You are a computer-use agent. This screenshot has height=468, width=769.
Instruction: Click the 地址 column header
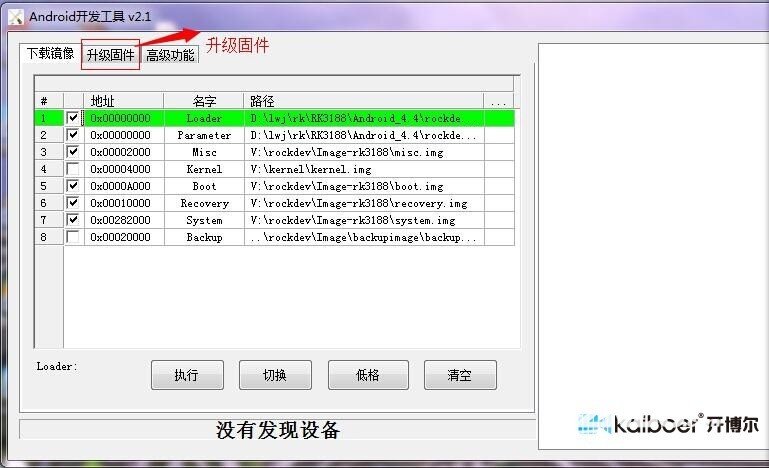pos(124,101)
